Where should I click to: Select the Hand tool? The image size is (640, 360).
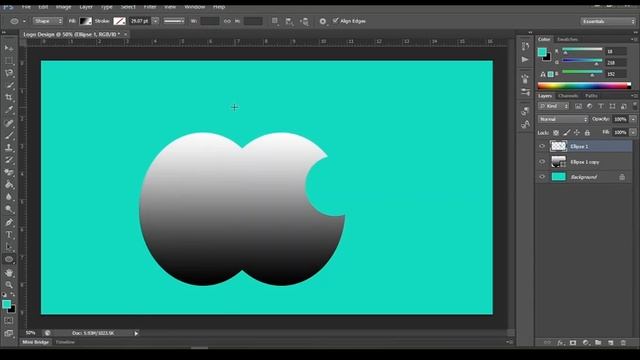tap(9, 273)
